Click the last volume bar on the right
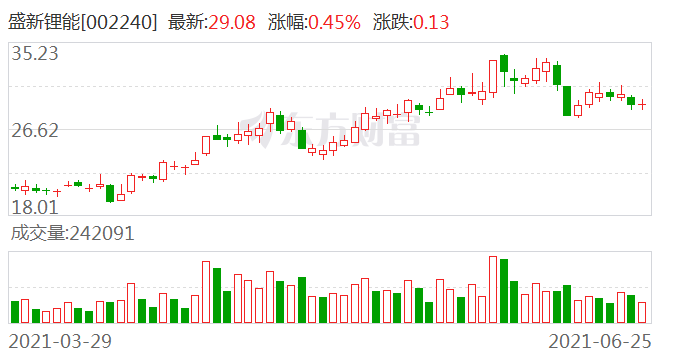Viewport: 688px width, 360px height. point(642,313)
